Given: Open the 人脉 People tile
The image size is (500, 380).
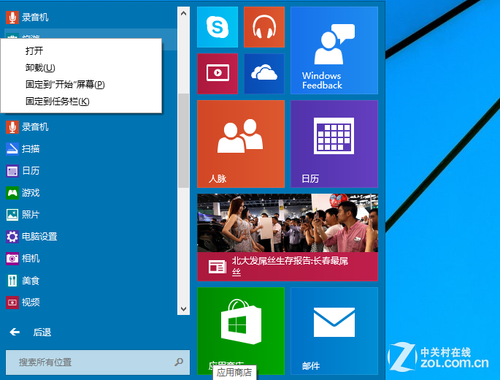Looking at the screenshot, I should click(241, 144).
